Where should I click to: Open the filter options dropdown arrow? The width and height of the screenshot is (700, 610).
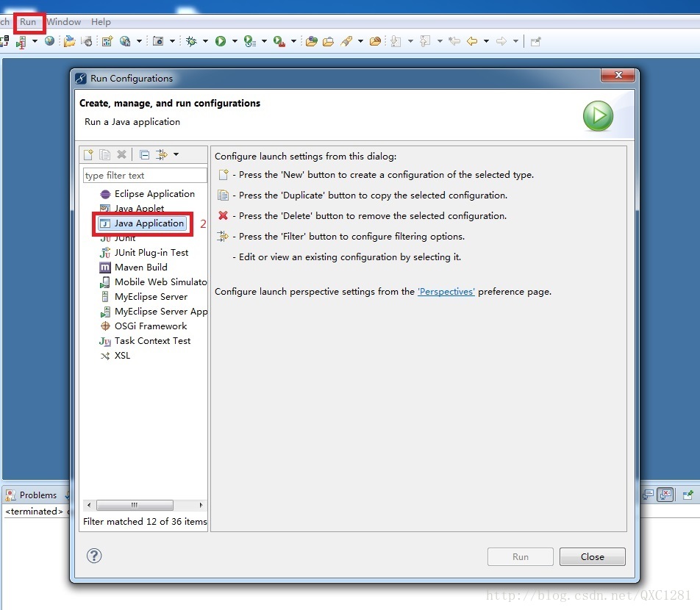pyautogui.click(x=176, y=154)
